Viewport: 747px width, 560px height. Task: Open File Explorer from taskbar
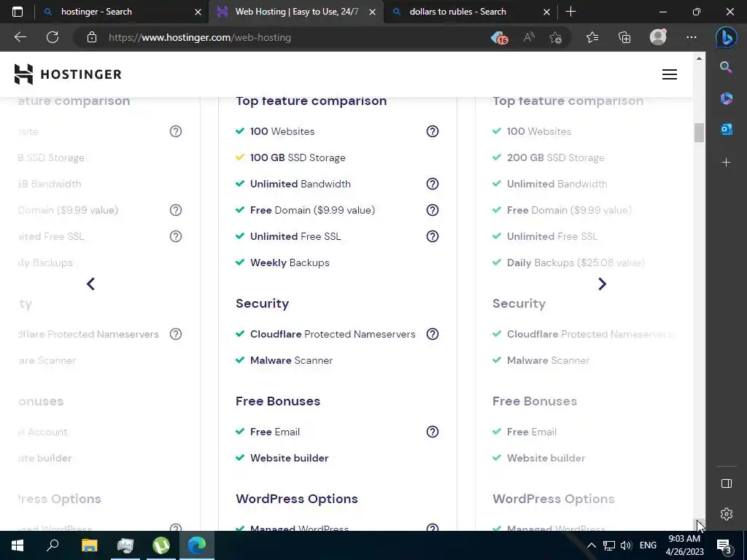tap(89, 545)
